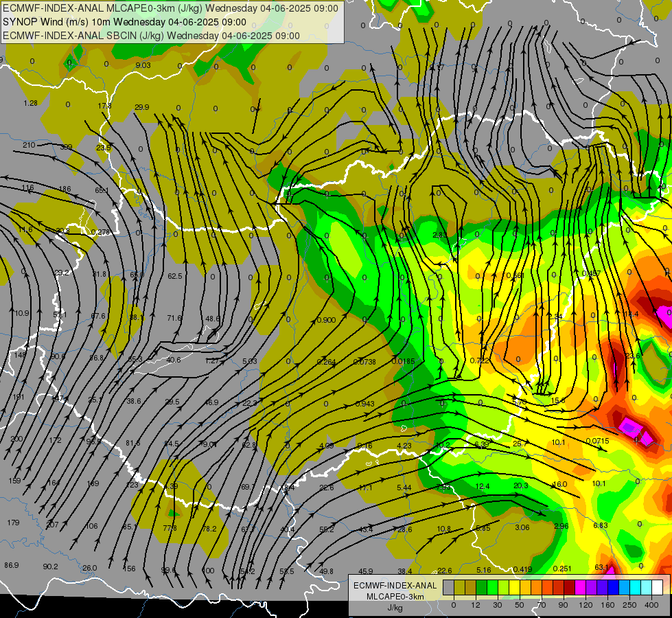672x618 pixels.
Task: Select the magenta legend swatch
Action: 580,588
